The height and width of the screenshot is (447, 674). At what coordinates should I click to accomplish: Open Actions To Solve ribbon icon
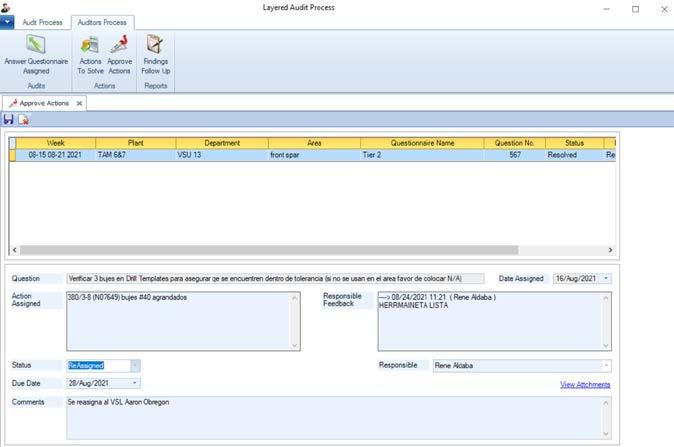tap(90, 55)
